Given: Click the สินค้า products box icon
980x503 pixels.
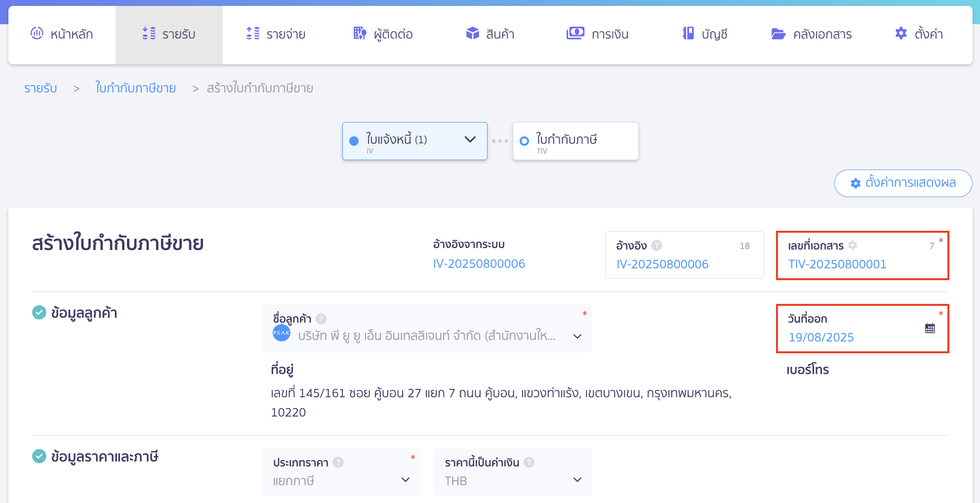Looking at the screenshot, I should [x=472, y=34].
